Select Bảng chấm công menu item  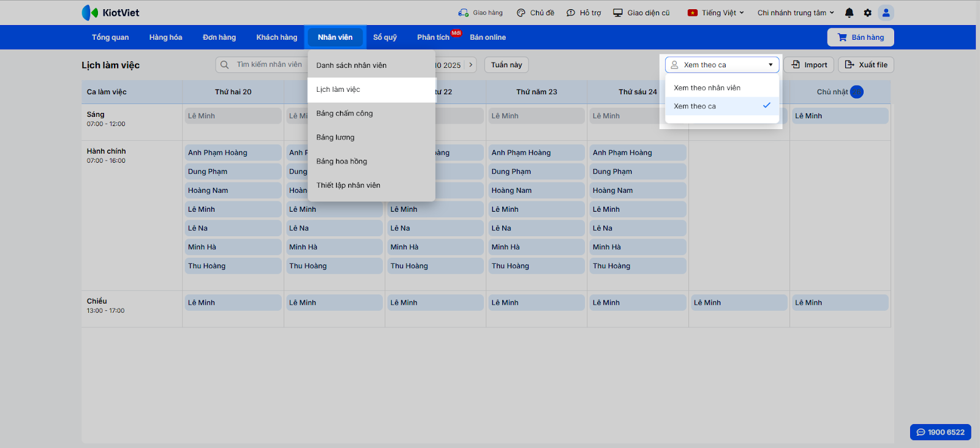372,114
